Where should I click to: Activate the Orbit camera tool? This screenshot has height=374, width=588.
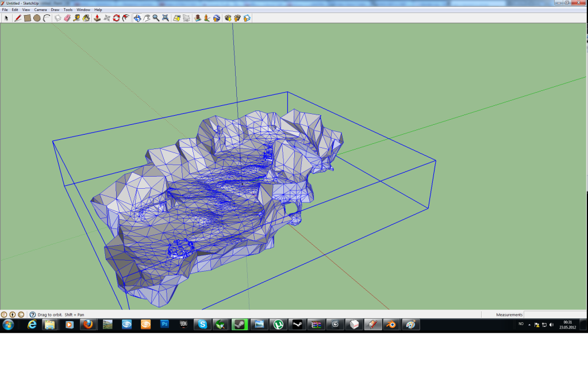tap(137, 18)
